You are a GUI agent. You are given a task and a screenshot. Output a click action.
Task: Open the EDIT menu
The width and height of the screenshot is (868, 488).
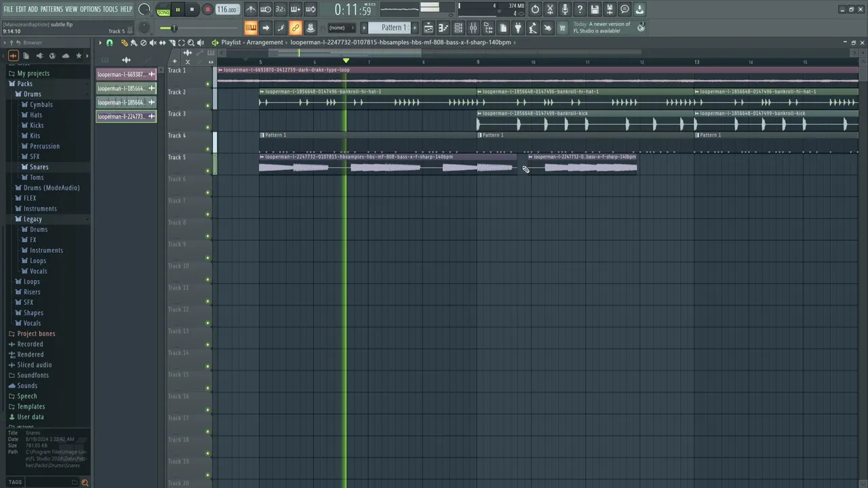pyautogui.click(x=21, y=9)
